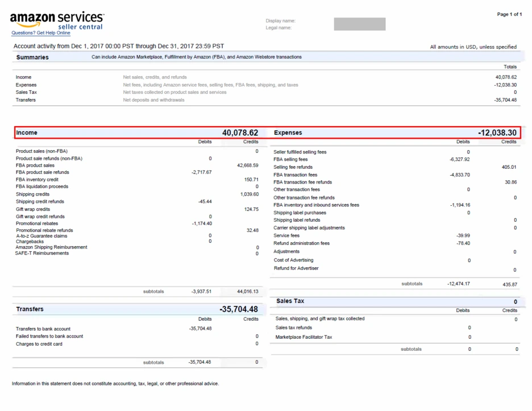Viewport: 532px width, 411px height.
Task: Select the FBA inventory credit row label
Action: coord(37,180)
